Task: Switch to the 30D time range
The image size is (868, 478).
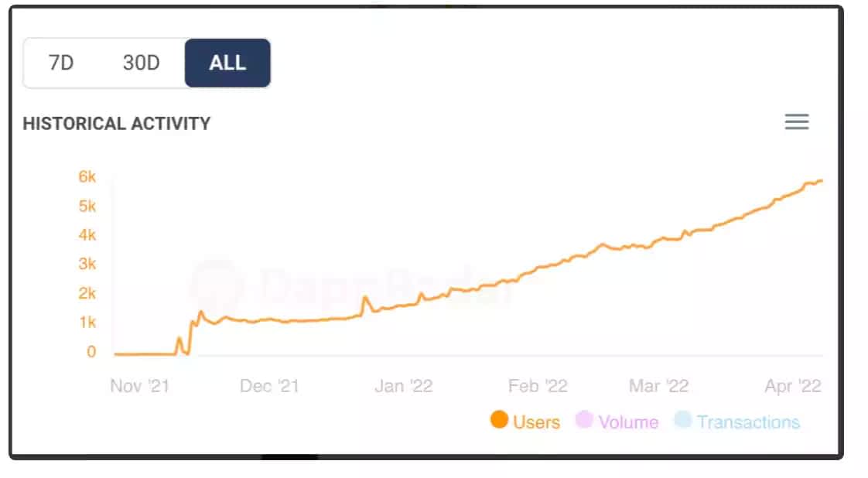Action: [141, 63]
